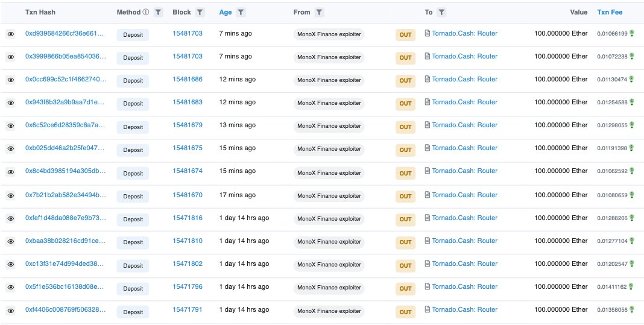Screen dimensions: 644x325
Task: Open block 15471816
Action: click(x=188, y=218)
